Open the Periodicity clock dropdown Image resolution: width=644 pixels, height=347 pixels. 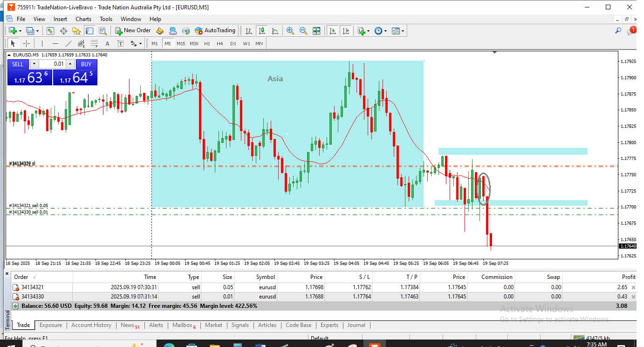click(x=385, y=31)
